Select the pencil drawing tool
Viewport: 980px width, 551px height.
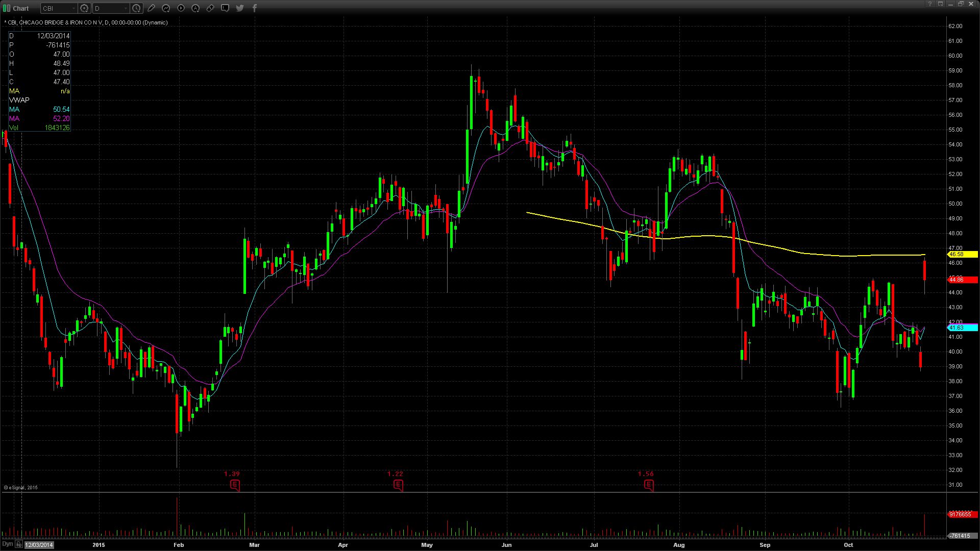[x=151, y=8]
